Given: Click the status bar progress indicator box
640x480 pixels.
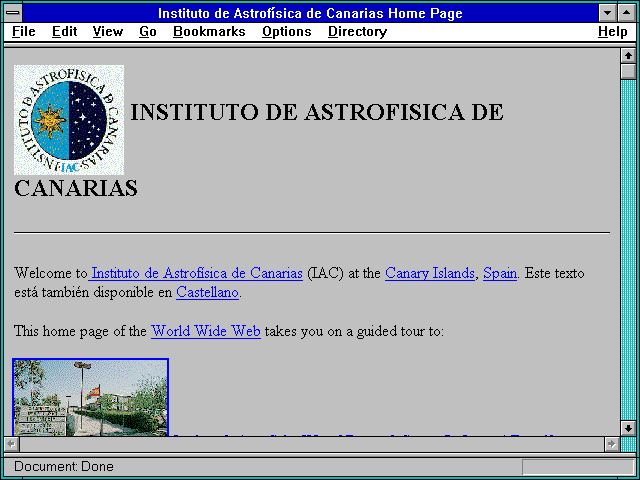Looking at the screenshot, I should 578,467.
